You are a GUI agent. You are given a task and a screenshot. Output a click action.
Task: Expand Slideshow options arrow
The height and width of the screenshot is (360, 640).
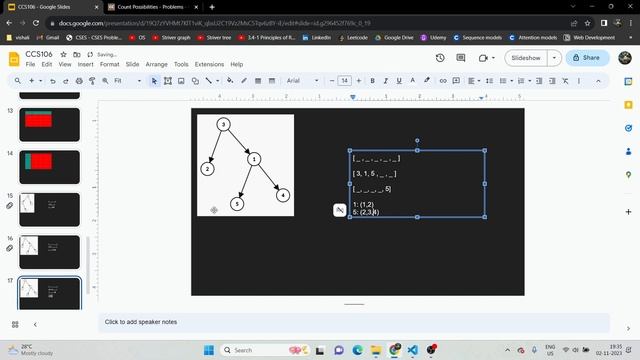554,58
